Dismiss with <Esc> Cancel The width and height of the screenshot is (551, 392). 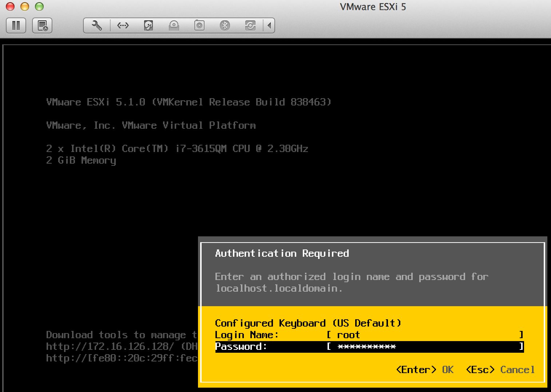(500, 370)
